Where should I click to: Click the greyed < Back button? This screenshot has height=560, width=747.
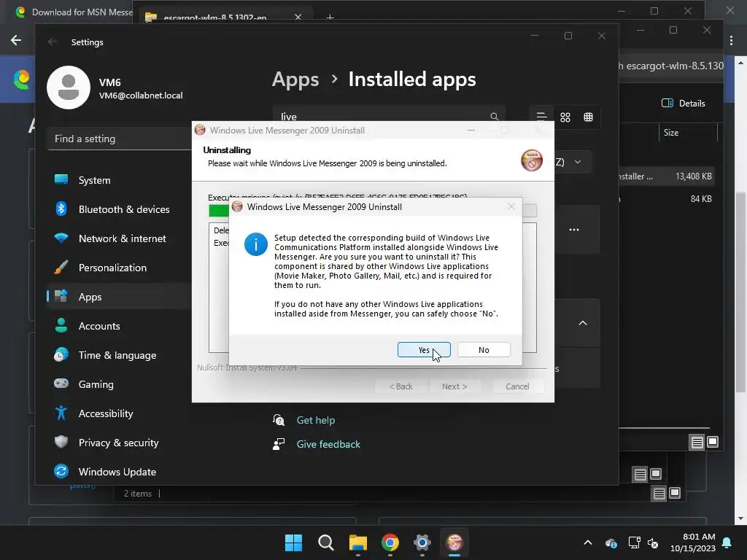pos(400,386)
